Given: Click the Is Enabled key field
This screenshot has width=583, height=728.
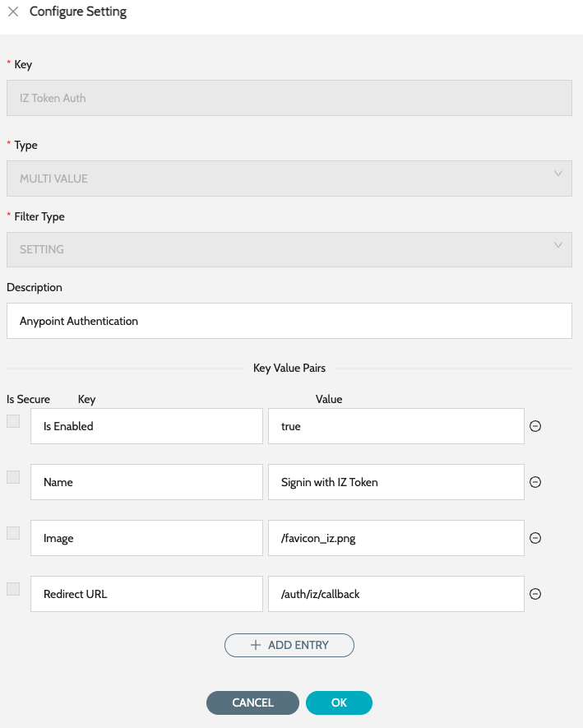Looking at the screenshot, I should tap(146, 426).
